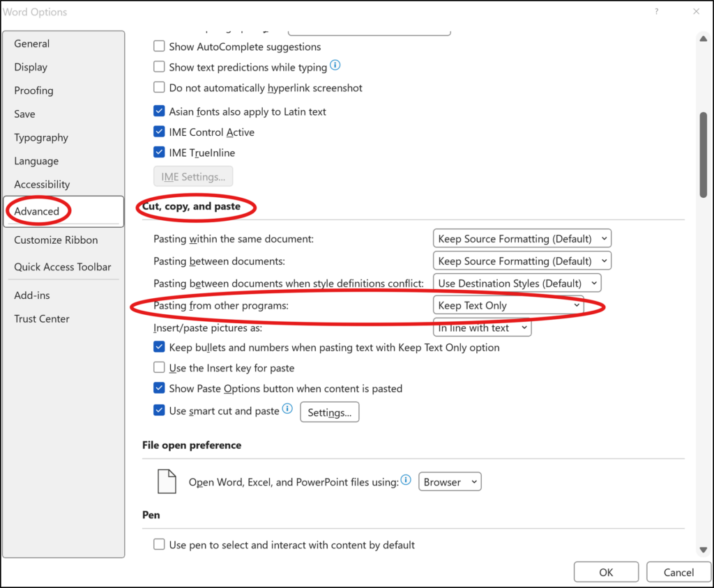
Task: Uncheck Asian fonts also apply to Latin text
Action: pyautogui.click(x=159, y=111)
